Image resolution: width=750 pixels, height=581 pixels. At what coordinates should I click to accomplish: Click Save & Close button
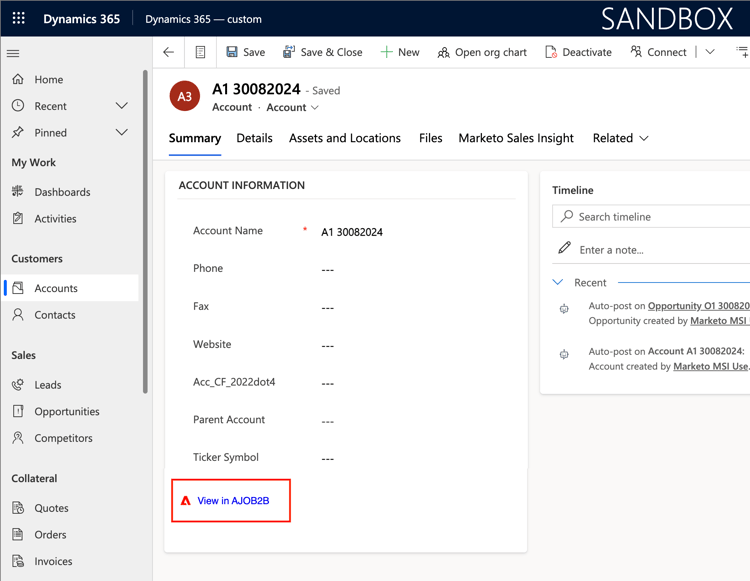pos(322,52)
